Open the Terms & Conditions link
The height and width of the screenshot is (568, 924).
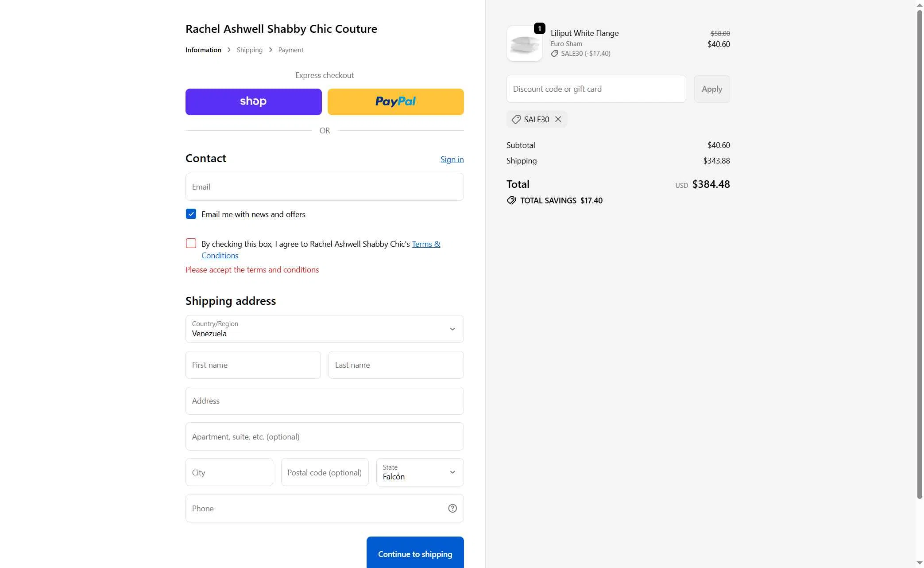(x=425, y=244)
